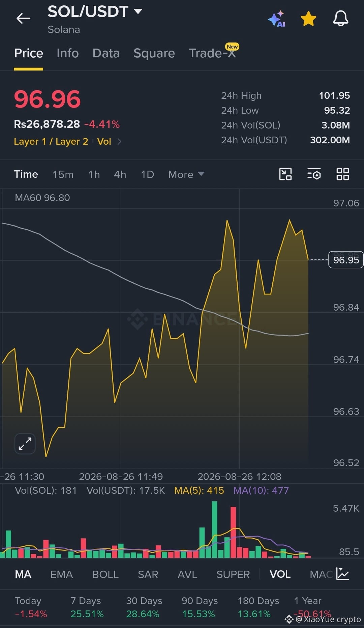
Task: Toggle the SAR indicator
Action: 148,574
